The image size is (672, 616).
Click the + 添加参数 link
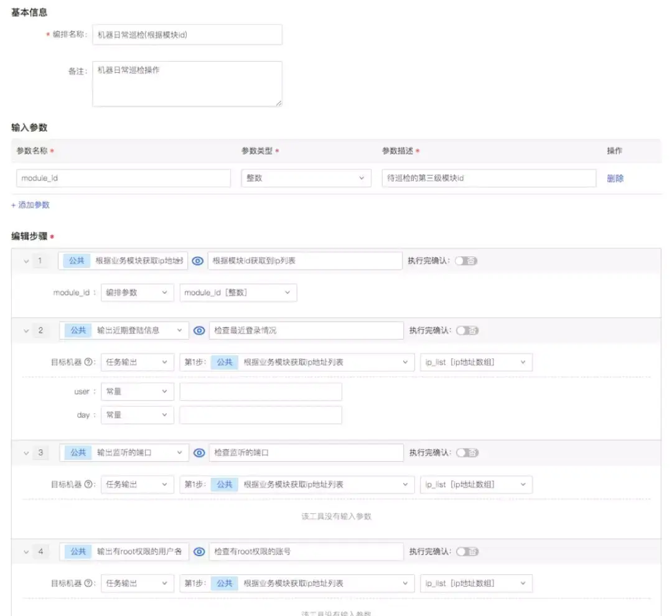point(30,205)
